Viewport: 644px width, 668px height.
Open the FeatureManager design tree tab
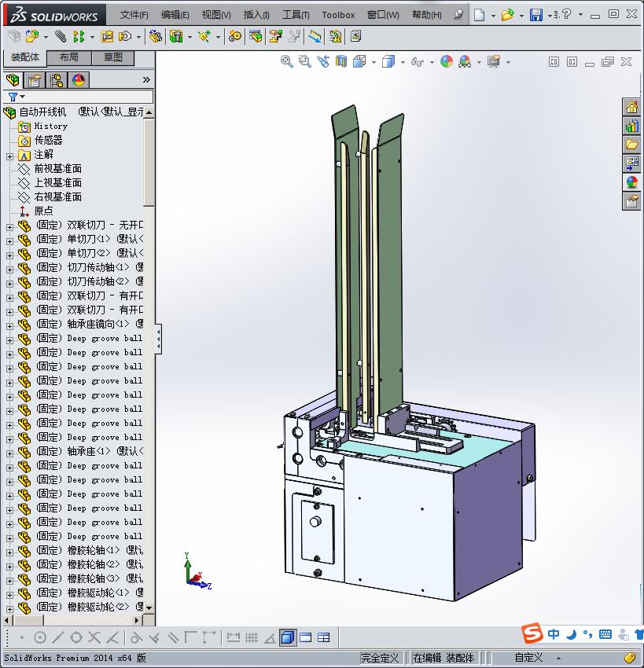(x=13, y=80)
